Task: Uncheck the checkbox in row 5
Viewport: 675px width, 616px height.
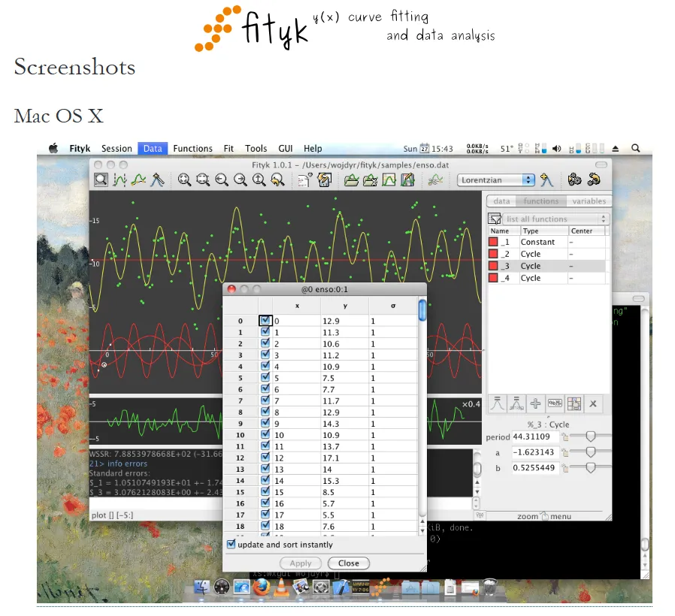Action: click(265, 377)
